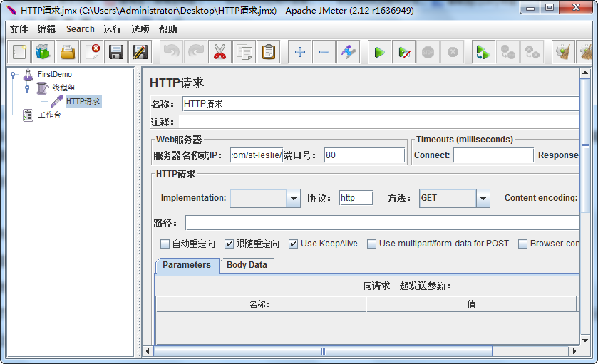Open the Implementation dropdown
Viewport: 598px width, 364px height.
pos(293,198)
